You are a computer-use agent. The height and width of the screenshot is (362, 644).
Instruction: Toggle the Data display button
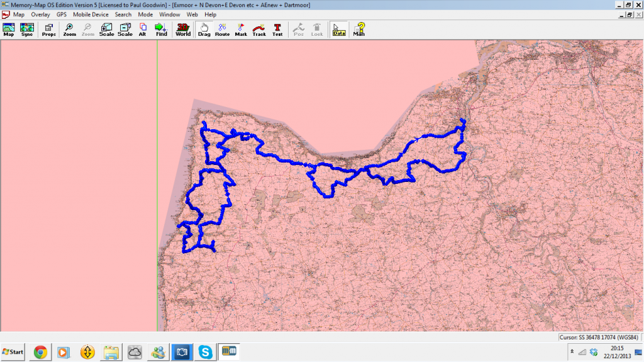pyautogui.click(x=339, y=30)
